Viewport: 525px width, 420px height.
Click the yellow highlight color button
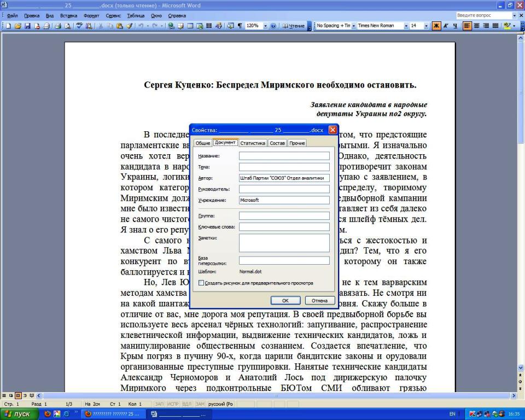click(508, 26)
